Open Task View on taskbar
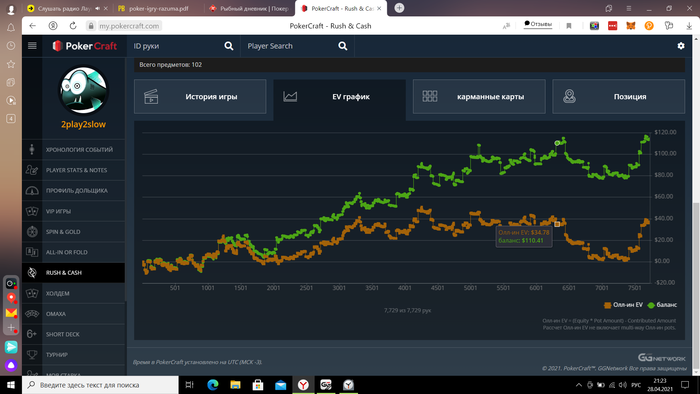The image size is (700, 394). tap(189, 385)
